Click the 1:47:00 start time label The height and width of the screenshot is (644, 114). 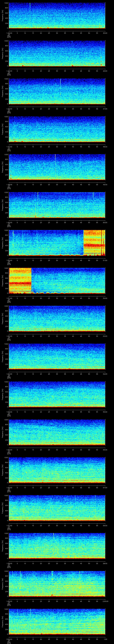click(x=9, y=147)
